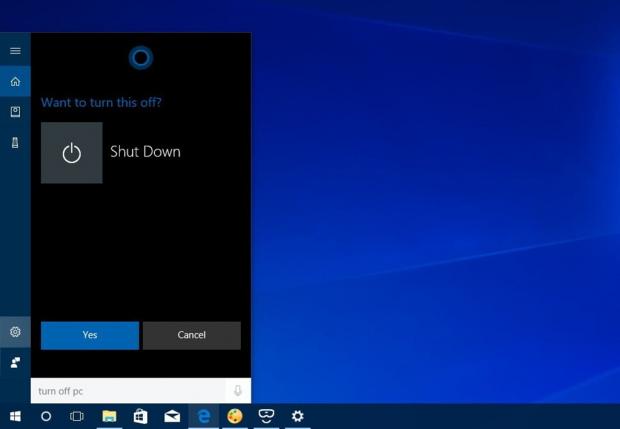This screenshot has height=429, width=620.
Task: Launch File Explorer from taskbar
Action: point(109,416)
